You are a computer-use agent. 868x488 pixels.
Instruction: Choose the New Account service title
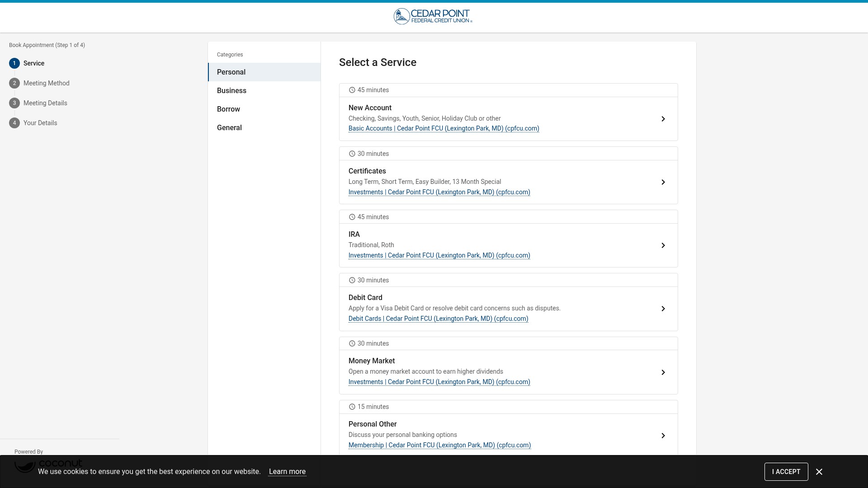(370, 108)
